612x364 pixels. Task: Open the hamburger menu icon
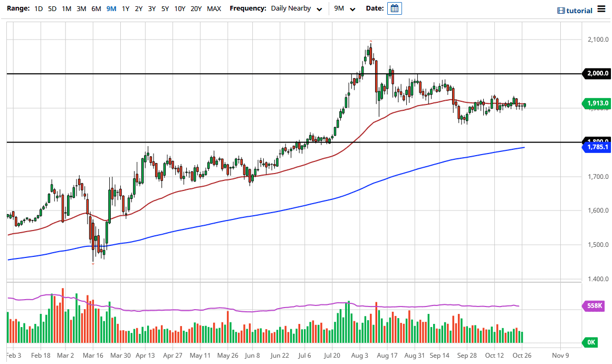(601, 9)
